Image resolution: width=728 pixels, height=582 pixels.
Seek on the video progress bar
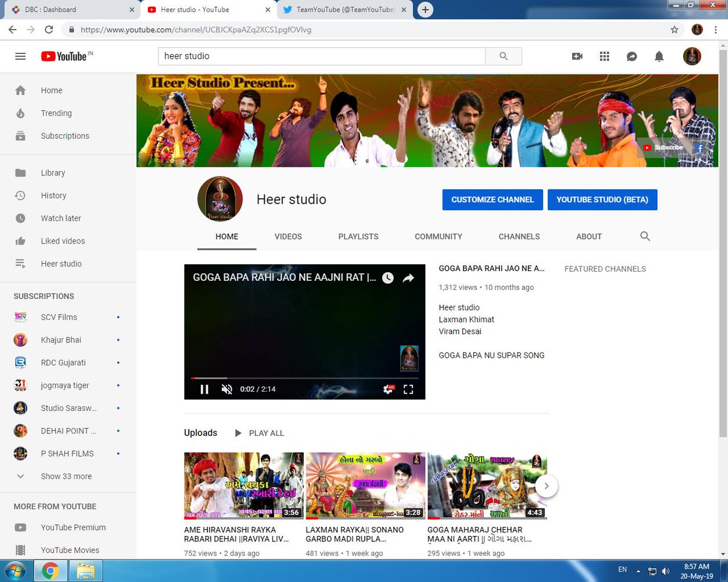point(305,378)
